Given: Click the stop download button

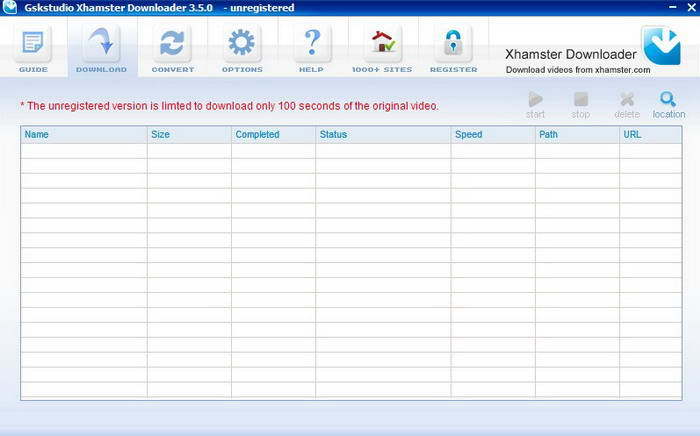Looking at the screenshot, I should tap(581, 105).
